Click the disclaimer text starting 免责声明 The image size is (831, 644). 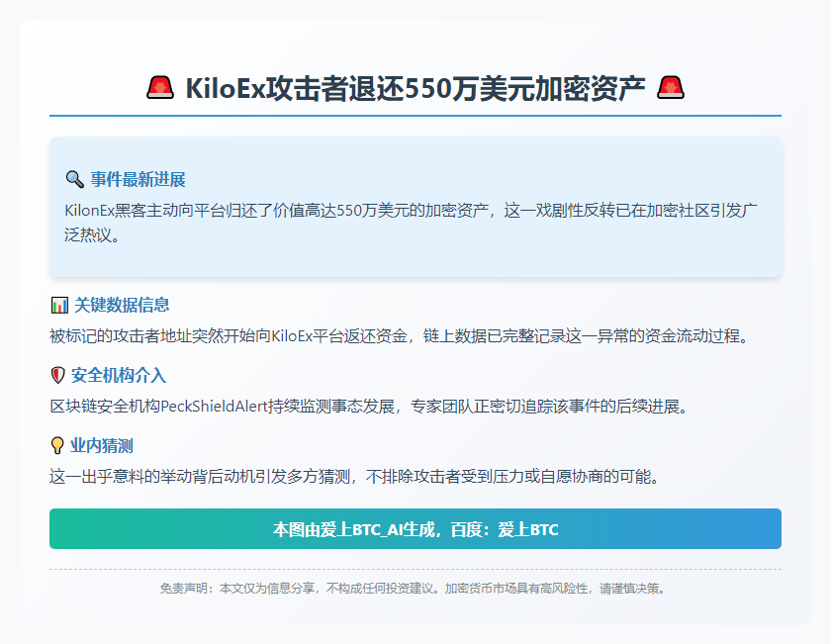coord(413,589)
